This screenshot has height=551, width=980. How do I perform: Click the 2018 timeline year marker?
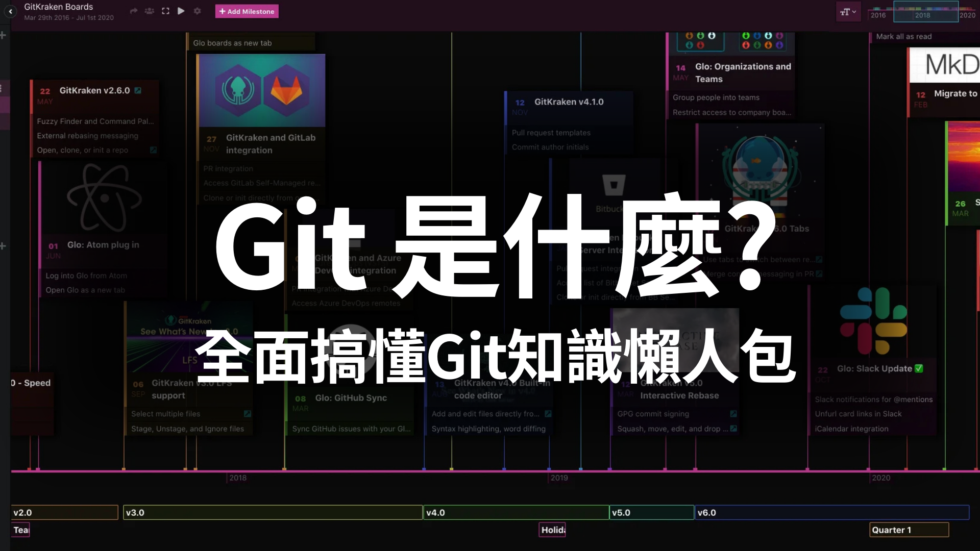click(237, 477)
